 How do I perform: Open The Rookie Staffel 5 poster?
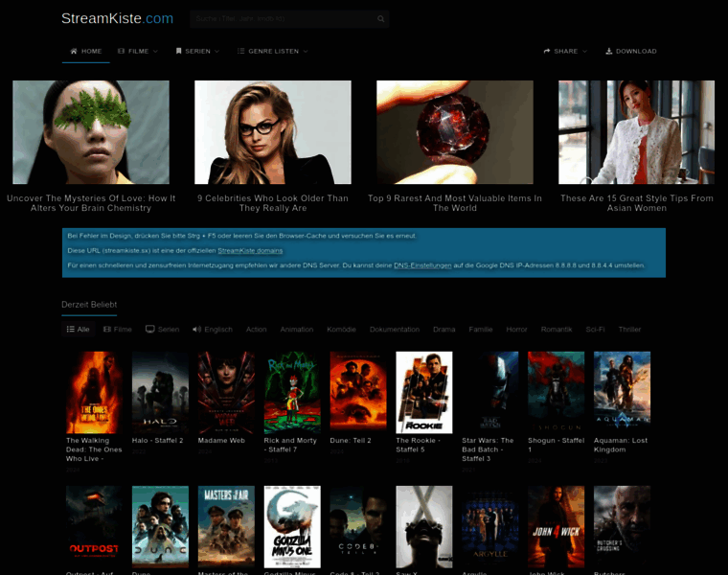coord(424,393)
